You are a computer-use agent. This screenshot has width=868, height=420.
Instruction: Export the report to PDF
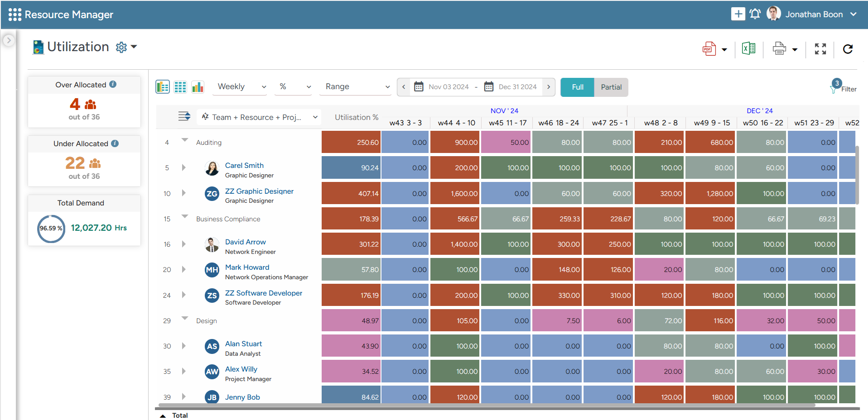click(709, 49)
